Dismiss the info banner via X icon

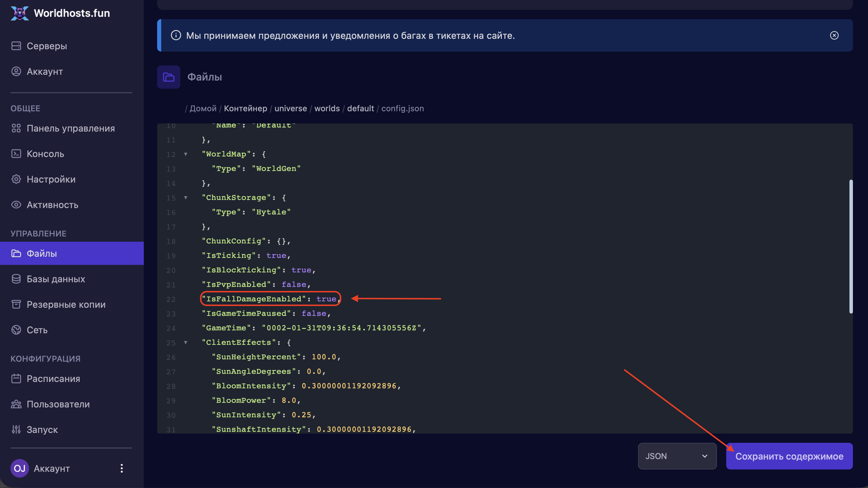tap(834, 35)
